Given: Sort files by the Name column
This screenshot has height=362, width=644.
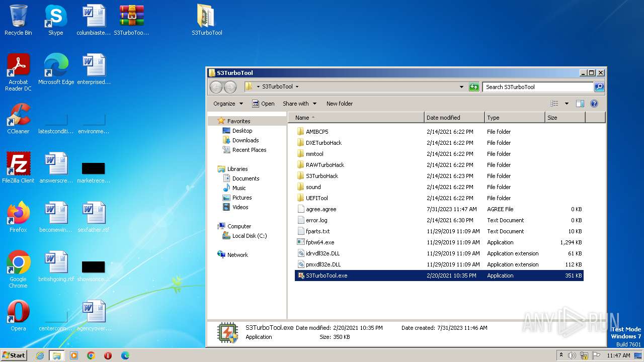Looking at the screenshot, I should point(356,118).
